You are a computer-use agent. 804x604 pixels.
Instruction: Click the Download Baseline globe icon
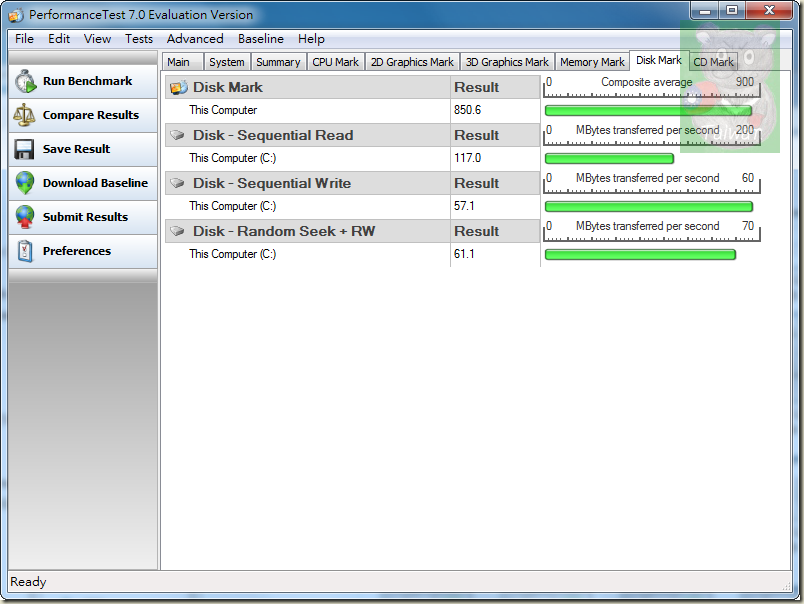click(x=25, y=183)
